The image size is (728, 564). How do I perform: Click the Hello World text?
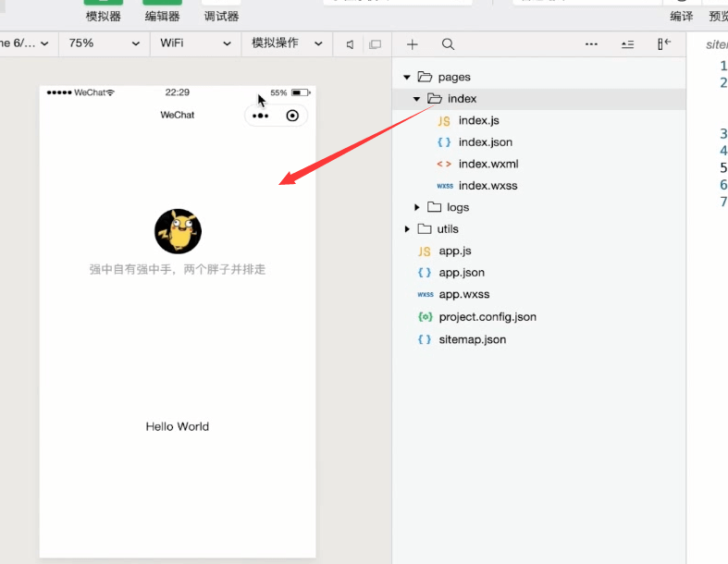[x=178, y=426]
